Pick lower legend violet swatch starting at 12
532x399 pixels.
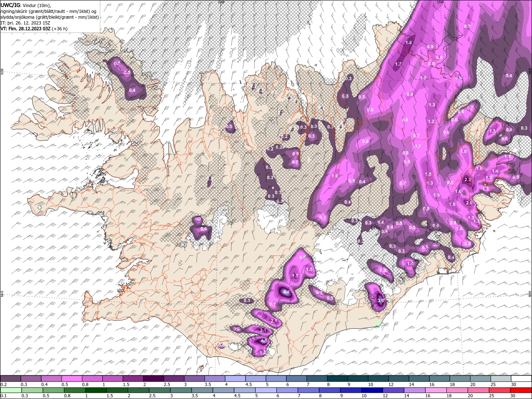(x=393, y=390)
